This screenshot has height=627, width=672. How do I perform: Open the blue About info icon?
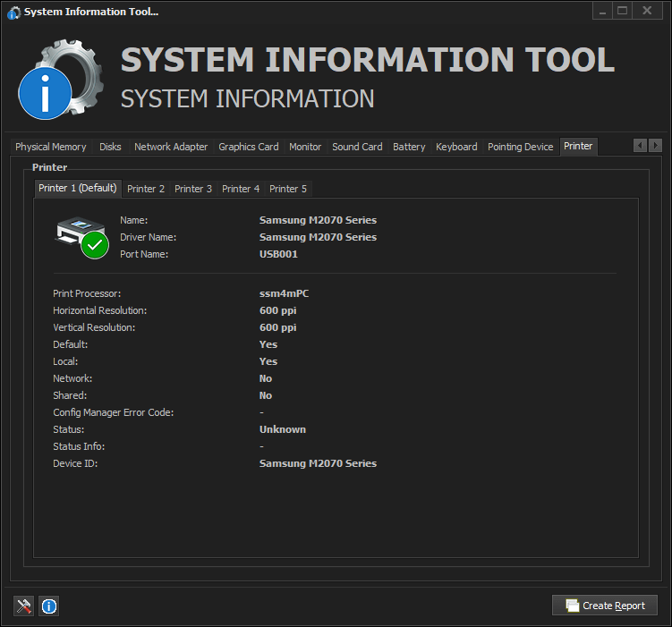(x=49, y=606)
